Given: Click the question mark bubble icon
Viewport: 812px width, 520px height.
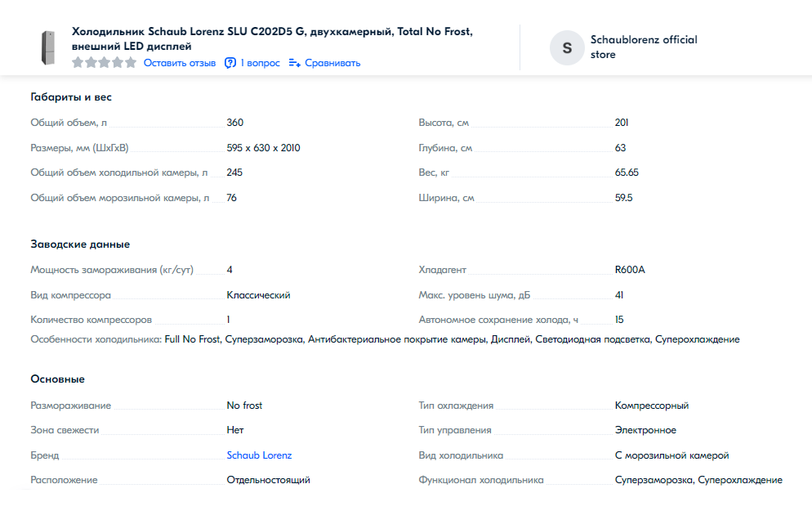Looking at the screenshot, I should [x=230, y=63].
